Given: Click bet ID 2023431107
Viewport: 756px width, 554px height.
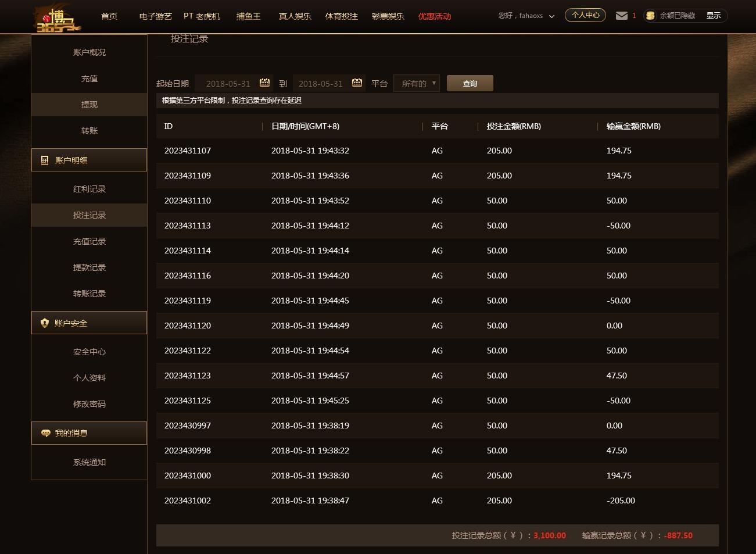Looking at the screenshot, I should [188, 151].
